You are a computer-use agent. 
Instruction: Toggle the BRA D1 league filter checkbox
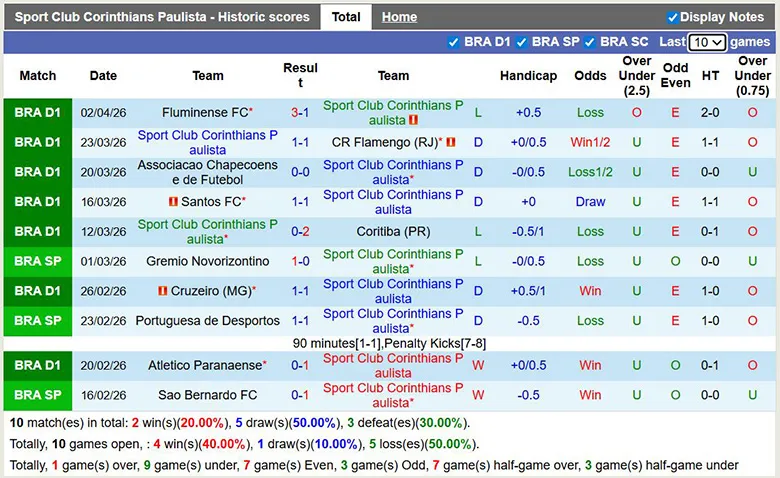coord(455,42)
